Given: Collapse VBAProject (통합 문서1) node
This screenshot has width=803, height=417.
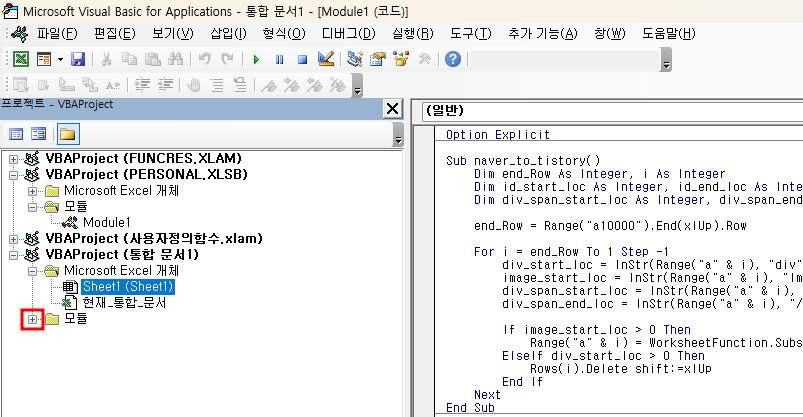Looking at the screenshot, I should [x=13, y=255].
